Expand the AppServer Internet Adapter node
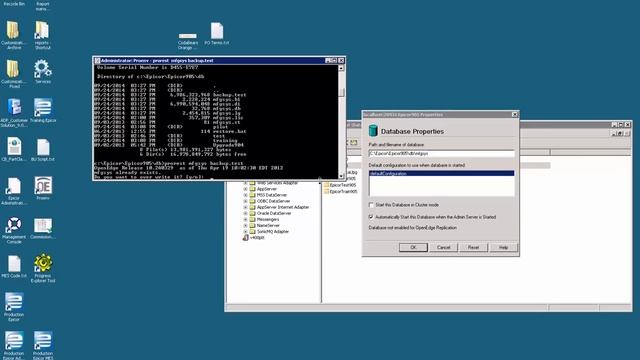The height and width of the screenshot is (360, 640). point(246,207)
